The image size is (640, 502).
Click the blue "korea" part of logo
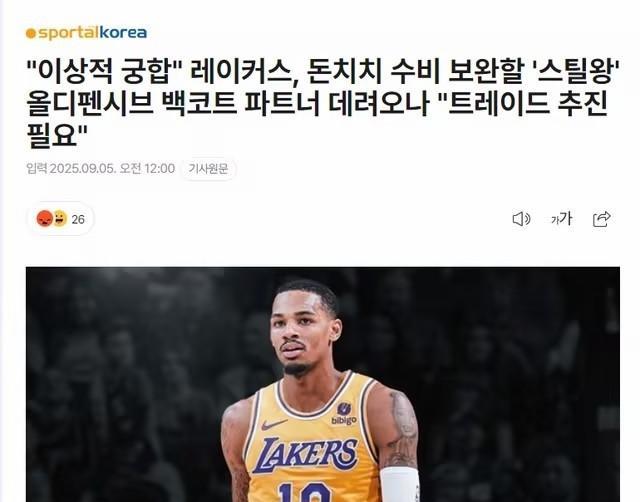click(x=123, y=32)
